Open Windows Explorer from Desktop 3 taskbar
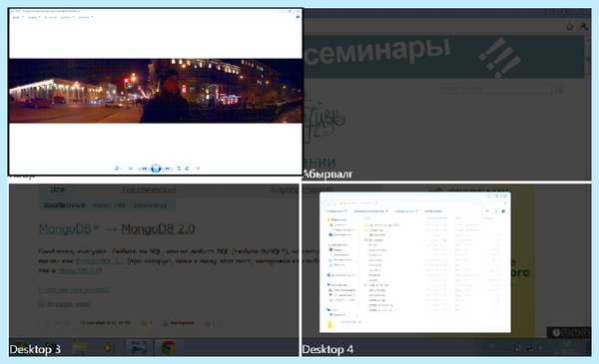Image resolution: width=599 pixels, height=364 pixels. point(80,348)
